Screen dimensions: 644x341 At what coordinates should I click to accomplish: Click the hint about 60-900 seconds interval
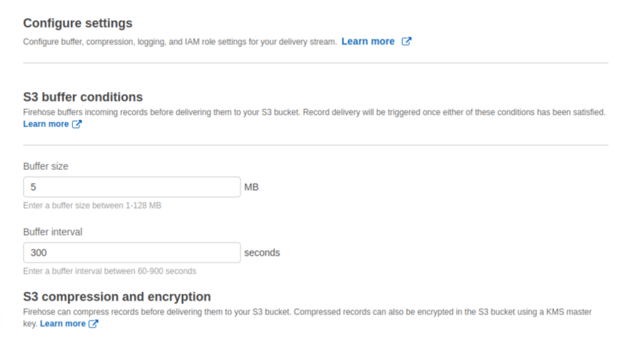(109, 271)
